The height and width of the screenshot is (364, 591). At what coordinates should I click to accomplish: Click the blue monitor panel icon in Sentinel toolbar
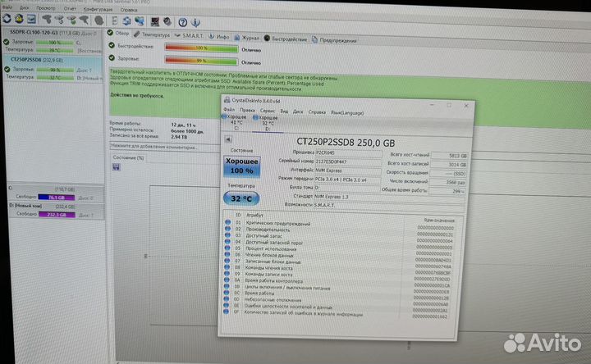31,19
